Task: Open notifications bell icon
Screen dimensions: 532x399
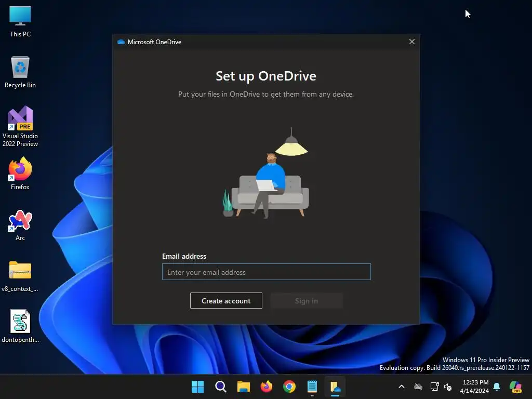Action: point(497,387)
